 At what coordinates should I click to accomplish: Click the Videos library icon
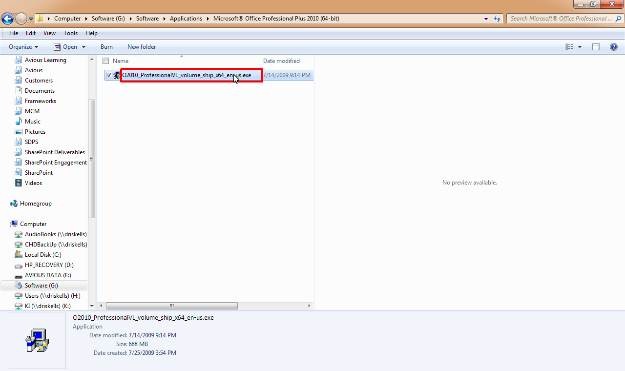pos(18,183)
